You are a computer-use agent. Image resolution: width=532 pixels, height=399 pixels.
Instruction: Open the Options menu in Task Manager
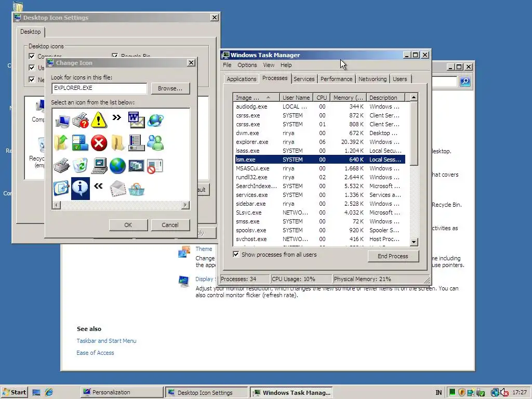247,65
